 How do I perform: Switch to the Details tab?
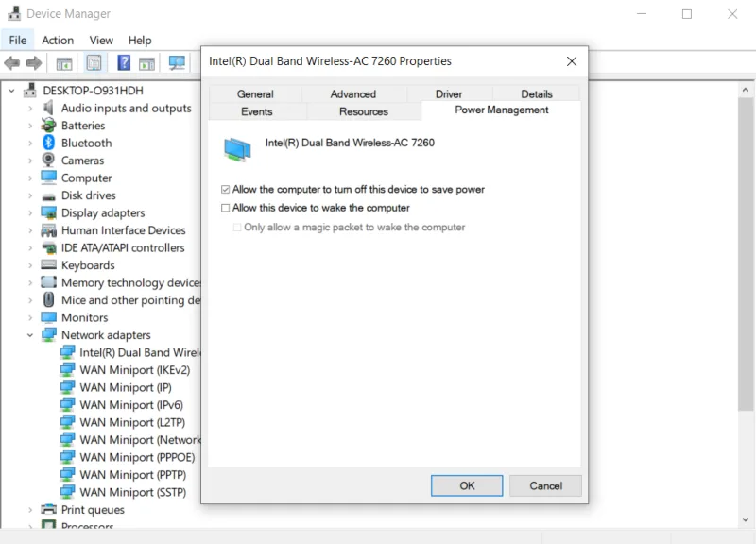[537, 93]
